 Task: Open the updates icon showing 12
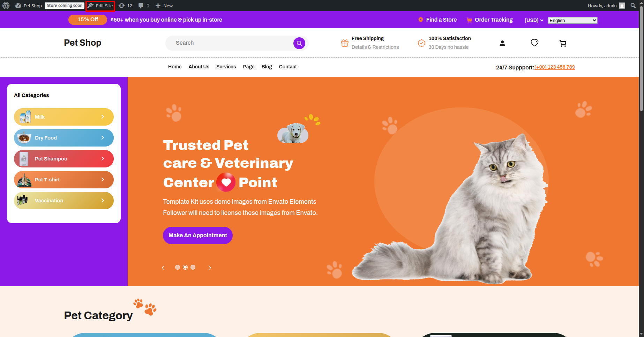[126, 6]
